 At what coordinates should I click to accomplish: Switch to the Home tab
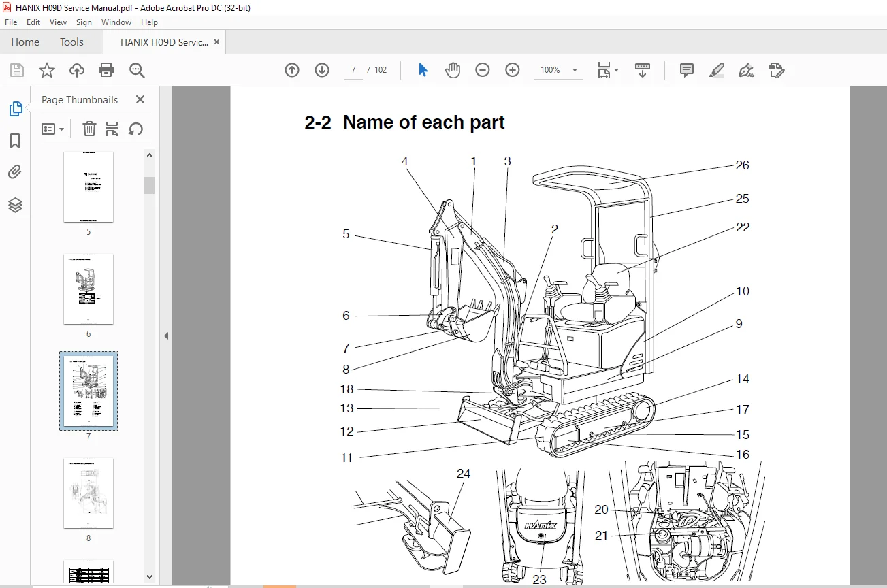pyautogui.click(x=25, y=42)
